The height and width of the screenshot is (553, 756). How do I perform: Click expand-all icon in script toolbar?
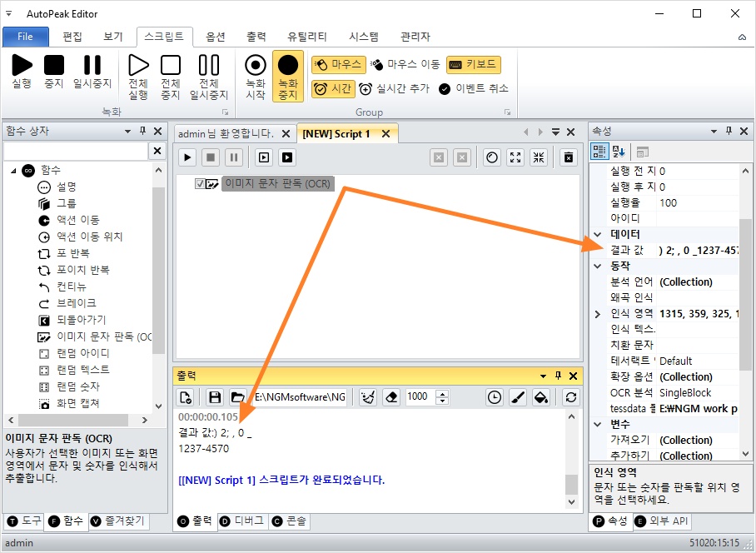point(515,157)
